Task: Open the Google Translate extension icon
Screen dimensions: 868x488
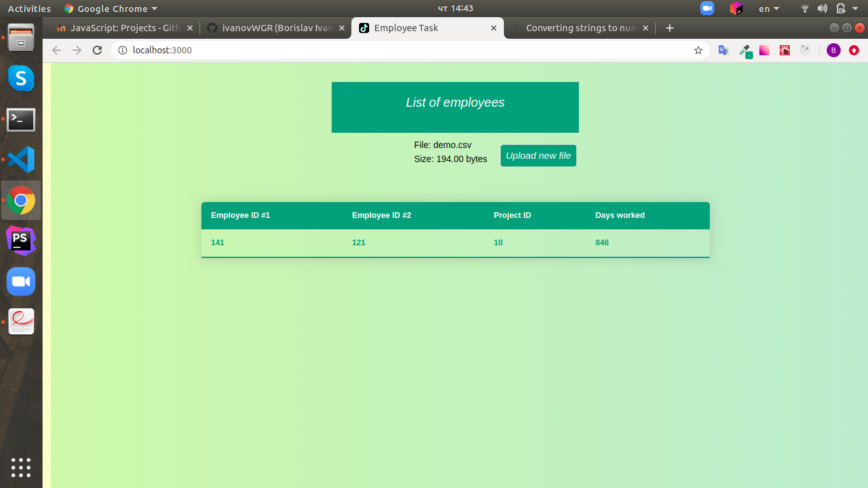Action: [723, 50]
